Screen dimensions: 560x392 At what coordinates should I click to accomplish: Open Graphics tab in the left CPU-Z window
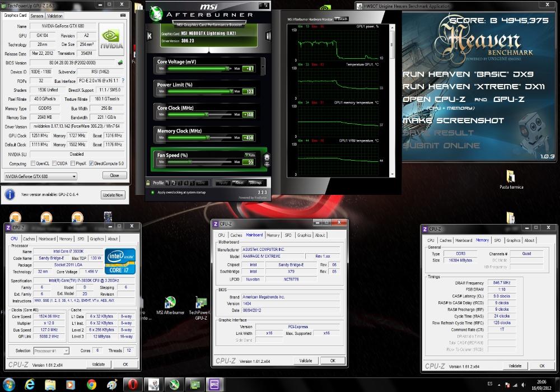tap(97, 239)
